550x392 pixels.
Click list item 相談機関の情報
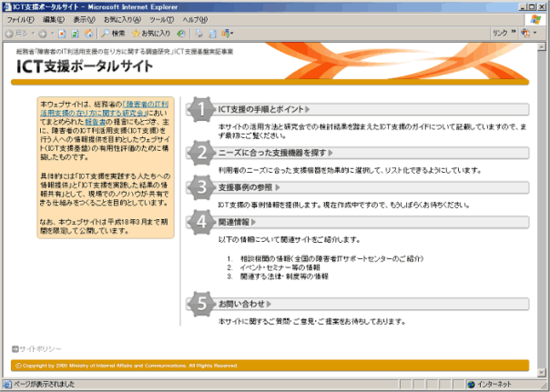331,259
